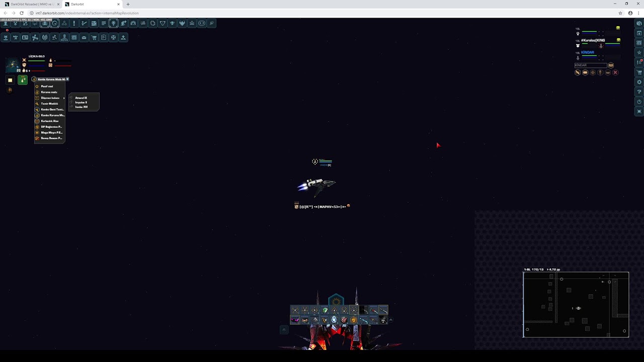Open game settings gear in right sidebar
The height and width of the screenshot is (362, 644).
click(x=639, y=82)
